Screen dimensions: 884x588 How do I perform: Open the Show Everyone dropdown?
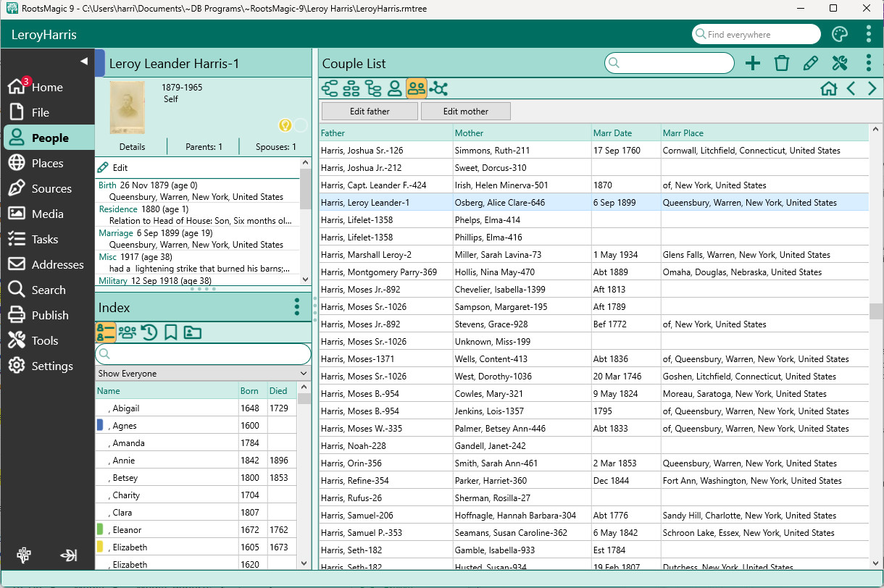coord(203,374)
